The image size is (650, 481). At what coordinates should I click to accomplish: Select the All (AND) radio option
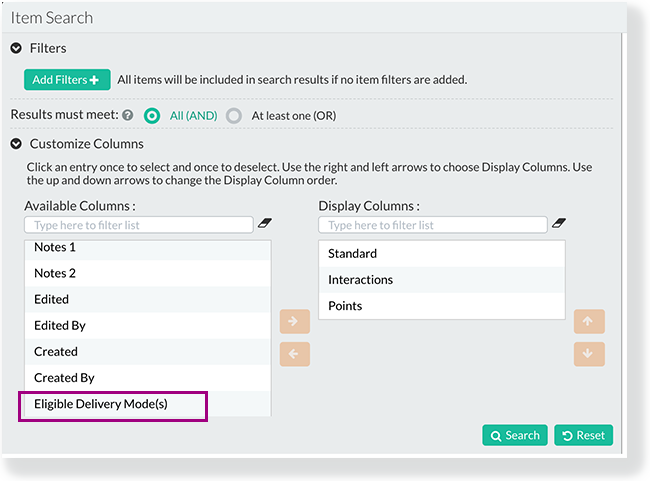point(152,116)
